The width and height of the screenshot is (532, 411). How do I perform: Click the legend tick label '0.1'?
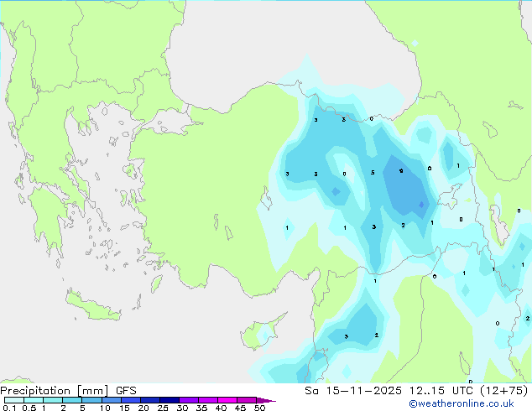(x=10, y=408)
